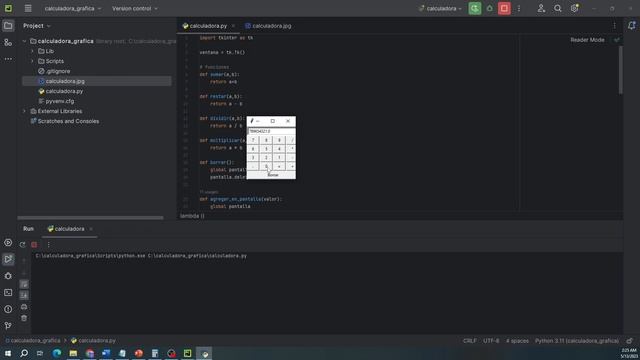Screen dimensions: 640x360
Task: Open the Run tool window sidebar icon
Action: [x=8, y=259]
